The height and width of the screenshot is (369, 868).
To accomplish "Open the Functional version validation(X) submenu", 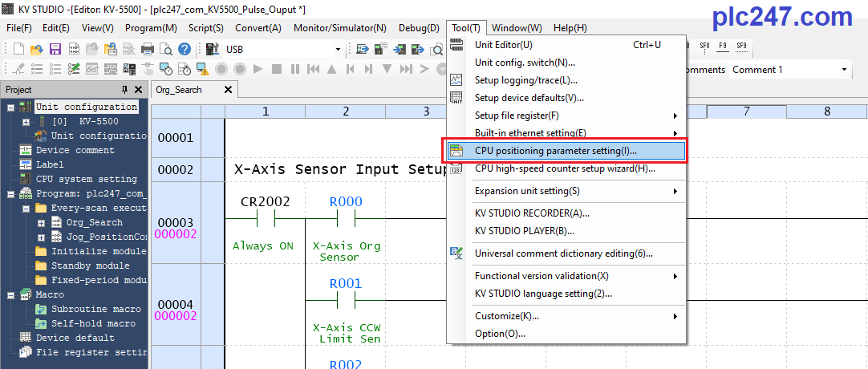I will point(566,275).
